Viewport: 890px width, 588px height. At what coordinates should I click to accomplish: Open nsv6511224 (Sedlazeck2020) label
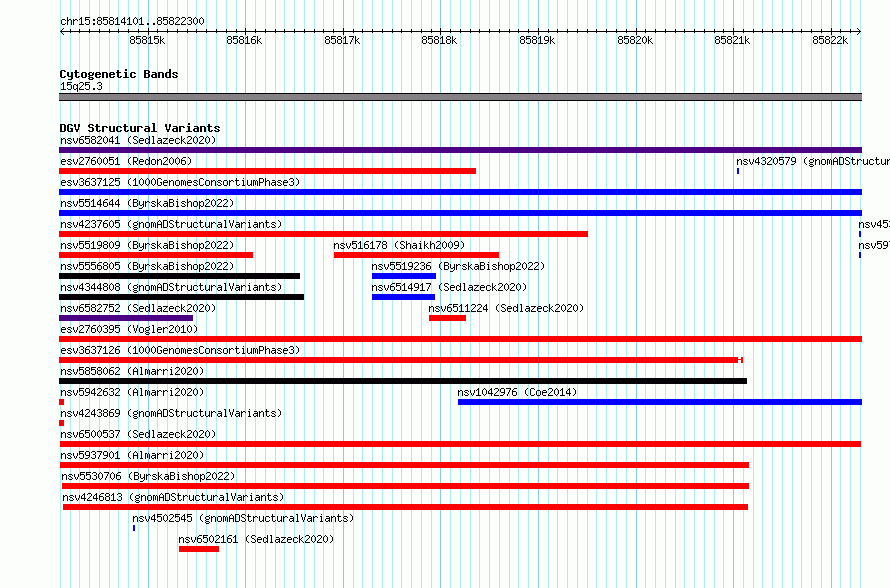(506, 308)
